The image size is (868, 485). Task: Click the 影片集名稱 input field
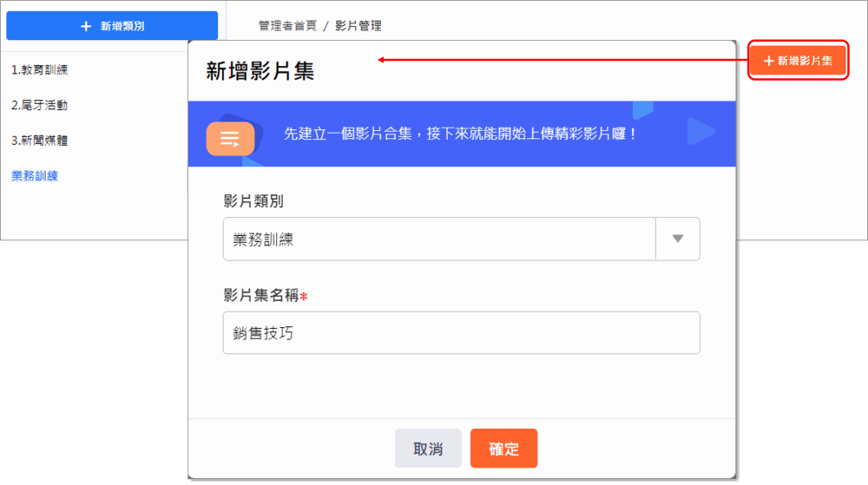tap(461, 333)
